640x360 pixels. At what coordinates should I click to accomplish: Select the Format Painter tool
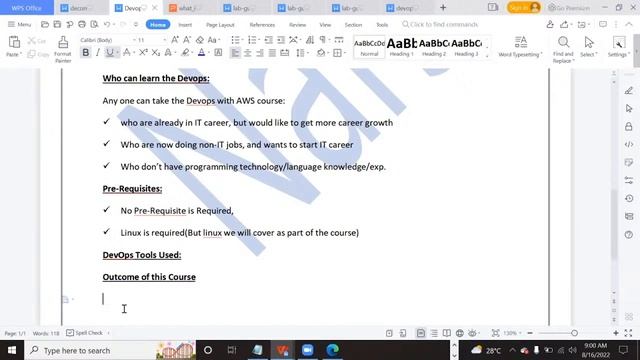pyautogui.click(x=63, y=49)
